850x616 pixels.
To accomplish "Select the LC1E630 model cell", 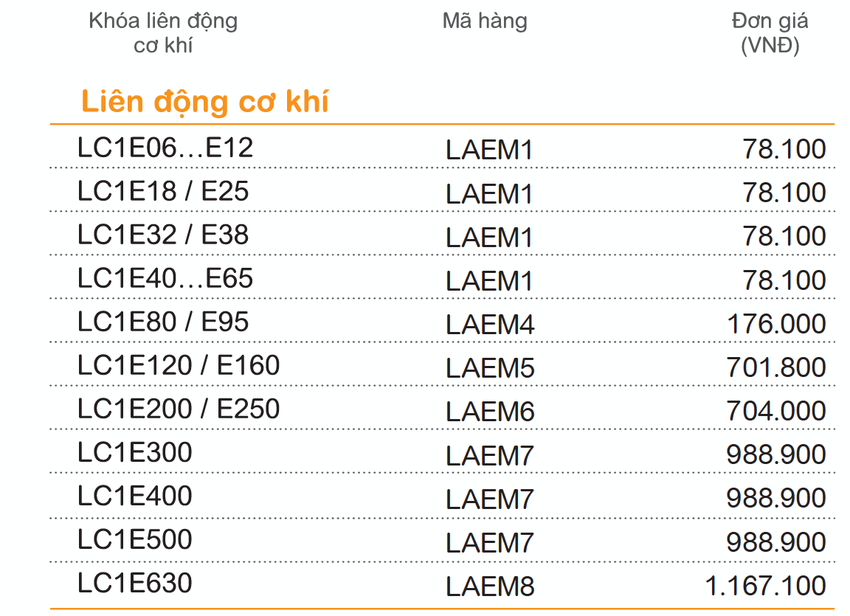I will pos(135,582).
